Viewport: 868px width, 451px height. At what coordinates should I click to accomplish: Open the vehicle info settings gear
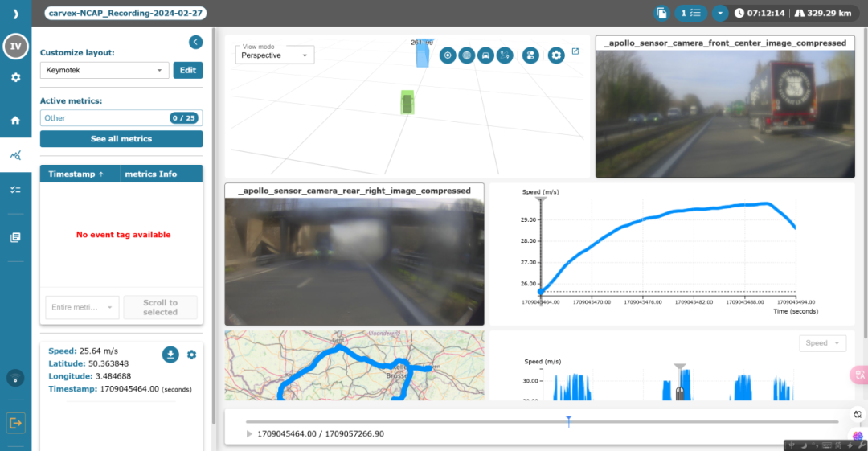[x=191, y=355]
